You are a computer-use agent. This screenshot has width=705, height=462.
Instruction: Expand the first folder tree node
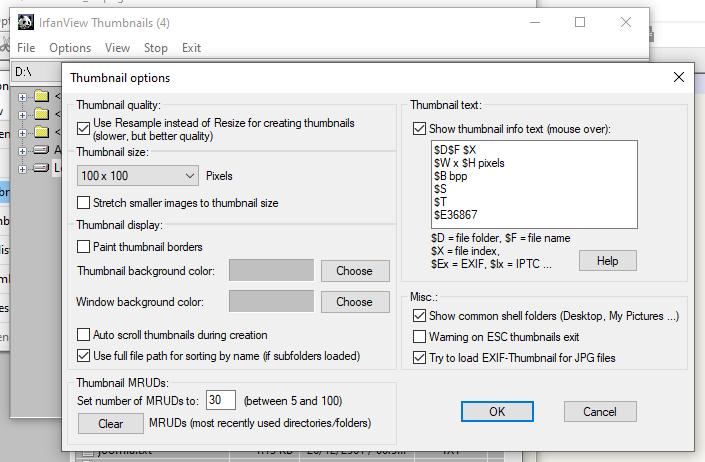pos(23,97)
